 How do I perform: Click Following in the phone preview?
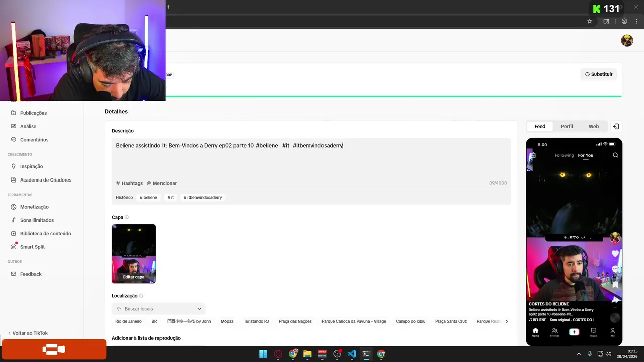click(x=564, y=155)
